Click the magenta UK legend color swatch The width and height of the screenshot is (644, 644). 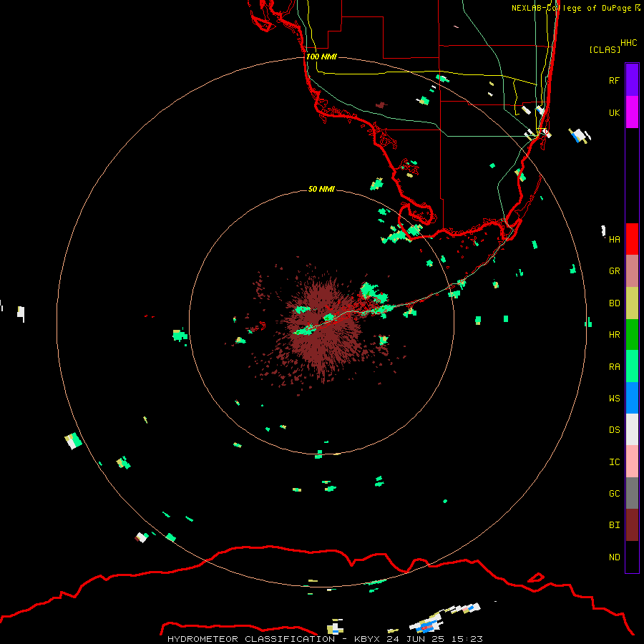click(x=632, y=112)
